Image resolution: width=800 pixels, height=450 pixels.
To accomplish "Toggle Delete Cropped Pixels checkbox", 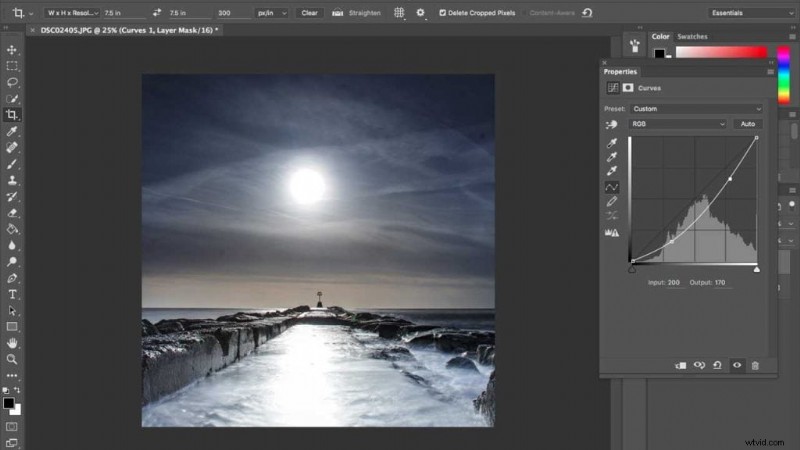I will [x=442, y=13].
